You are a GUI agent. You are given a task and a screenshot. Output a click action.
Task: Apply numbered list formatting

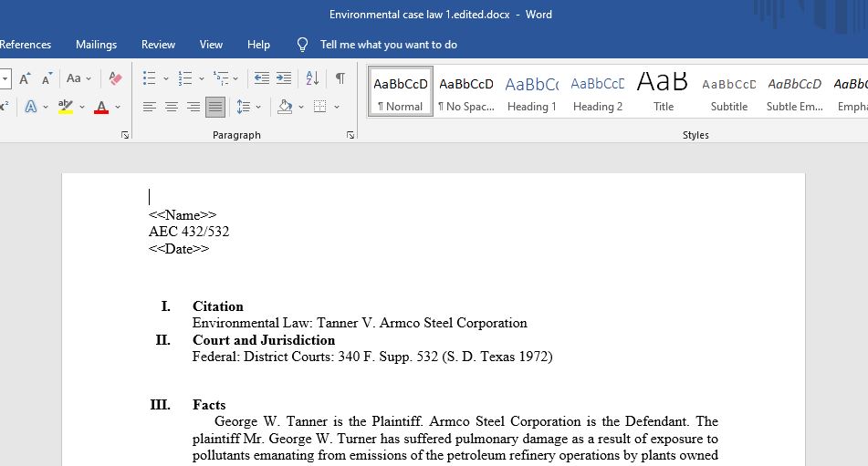pyautogui.click(x=185, y=78)
